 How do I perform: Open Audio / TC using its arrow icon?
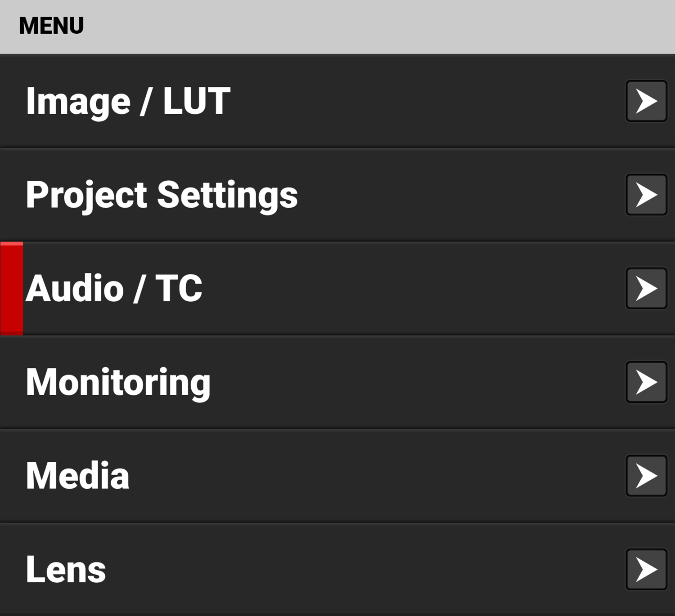(x=646, y=288)
